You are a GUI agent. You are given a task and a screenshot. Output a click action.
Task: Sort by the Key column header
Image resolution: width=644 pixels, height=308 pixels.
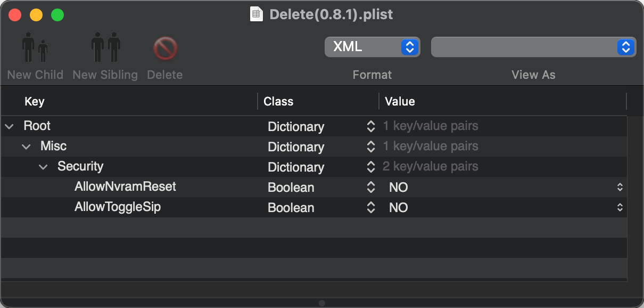click(x=35, y=101)
